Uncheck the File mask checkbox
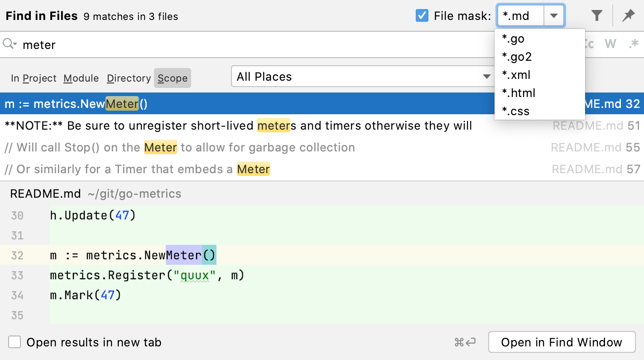The image size is (644, 360). tap(422, 15)
